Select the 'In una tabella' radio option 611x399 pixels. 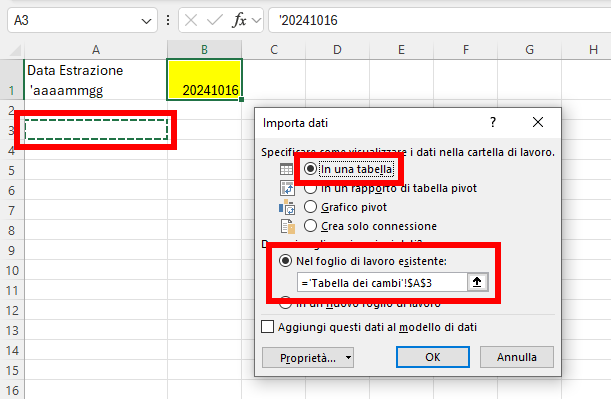click(310, 169)
